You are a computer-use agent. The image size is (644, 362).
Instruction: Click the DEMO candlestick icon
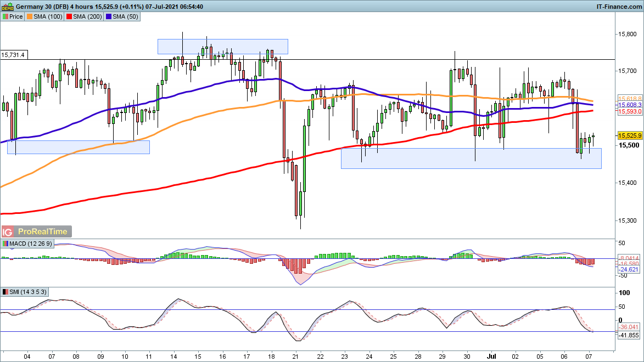pos(8,6)
